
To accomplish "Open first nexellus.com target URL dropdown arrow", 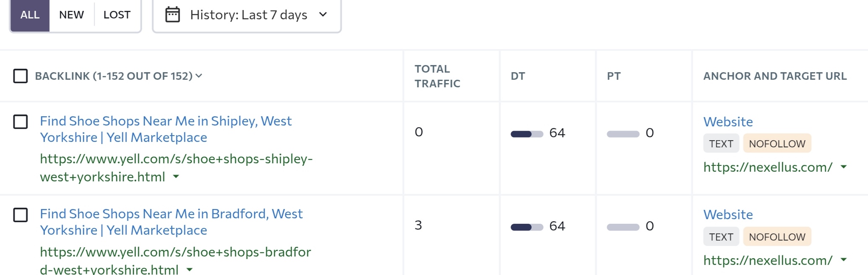I will click(x=844, y=167).
